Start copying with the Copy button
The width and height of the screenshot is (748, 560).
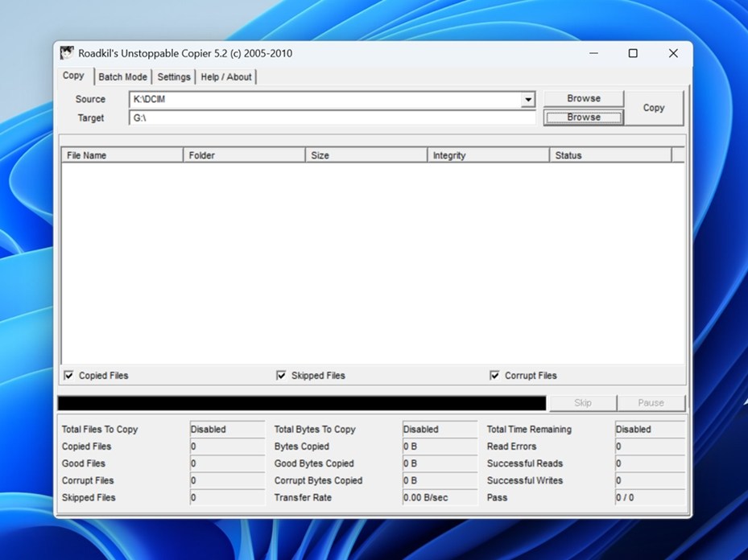tap(654, 108)
